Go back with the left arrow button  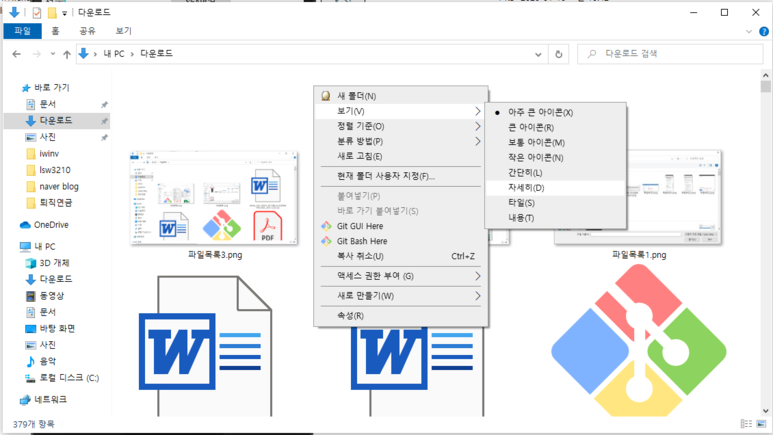pos(17,54)
